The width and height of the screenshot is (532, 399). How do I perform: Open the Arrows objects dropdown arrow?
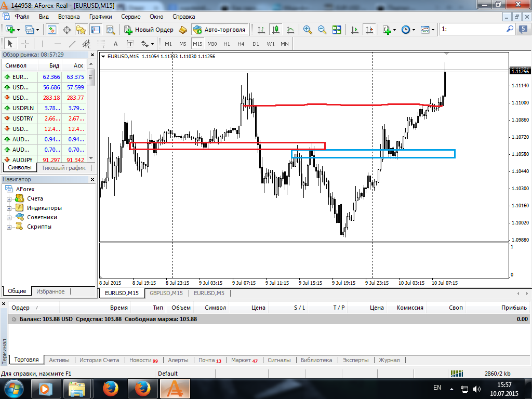pos(152,44)
